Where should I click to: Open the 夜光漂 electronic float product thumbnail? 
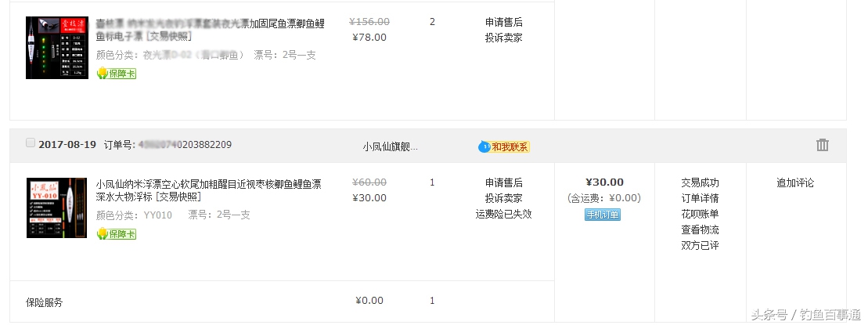[x=56, y=47]
